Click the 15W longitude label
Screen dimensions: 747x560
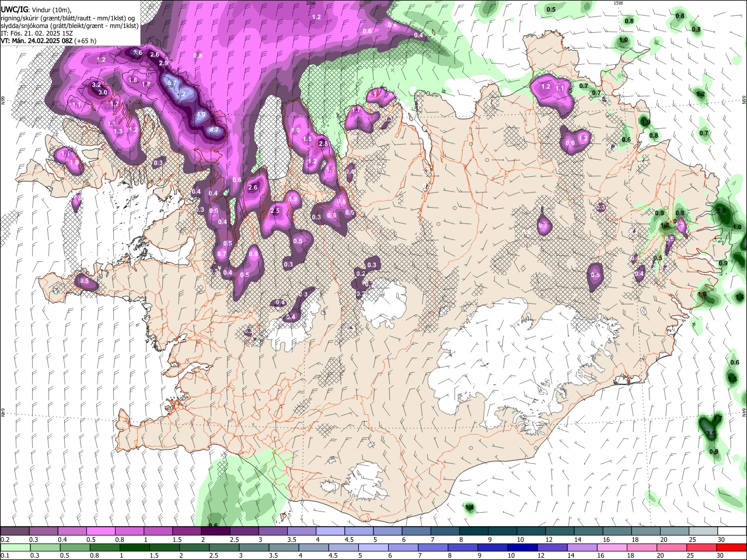pos(617,3)
